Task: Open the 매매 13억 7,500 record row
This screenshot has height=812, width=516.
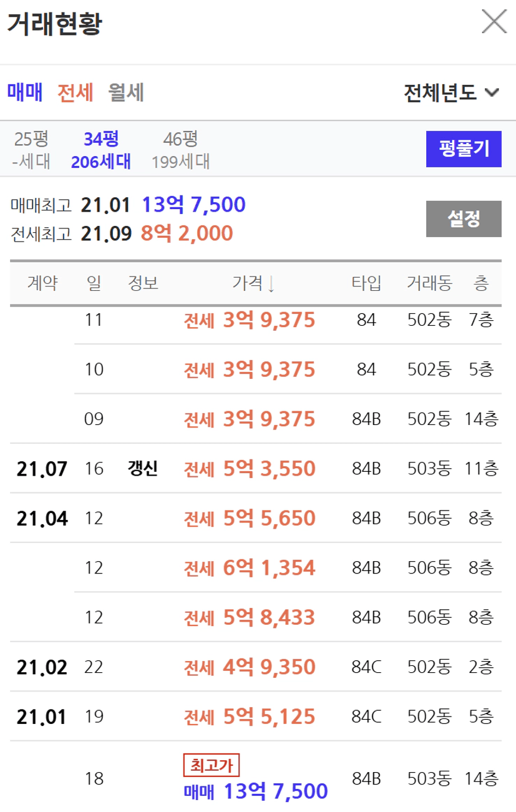Action: point(256,791)
